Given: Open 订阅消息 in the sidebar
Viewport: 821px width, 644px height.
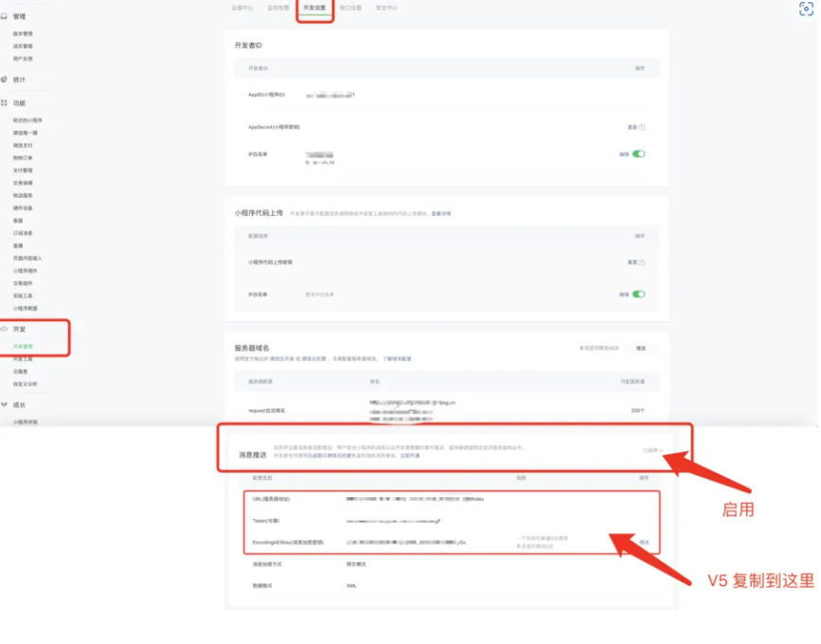Looking at the screenshot, I should (23, 232).
